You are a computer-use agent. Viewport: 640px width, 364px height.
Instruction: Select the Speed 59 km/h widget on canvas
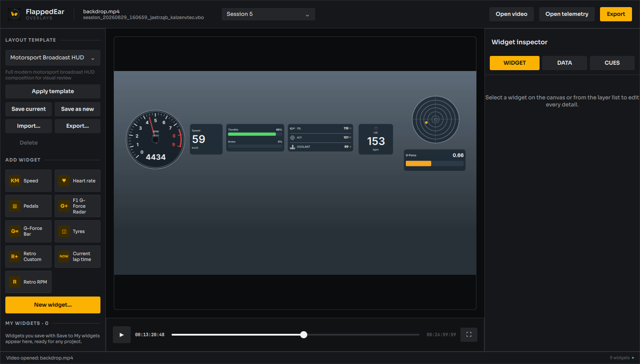pos(206,139)
